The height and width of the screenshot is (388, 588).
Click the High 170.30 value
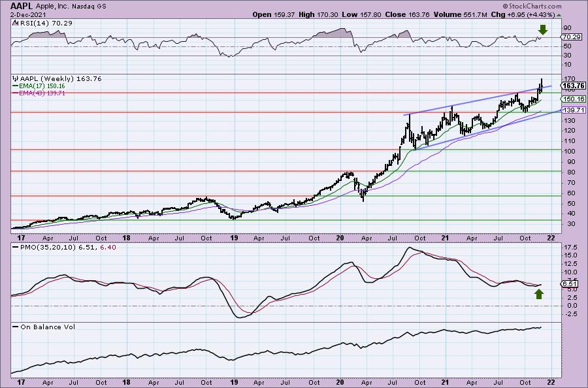(318, 14)
